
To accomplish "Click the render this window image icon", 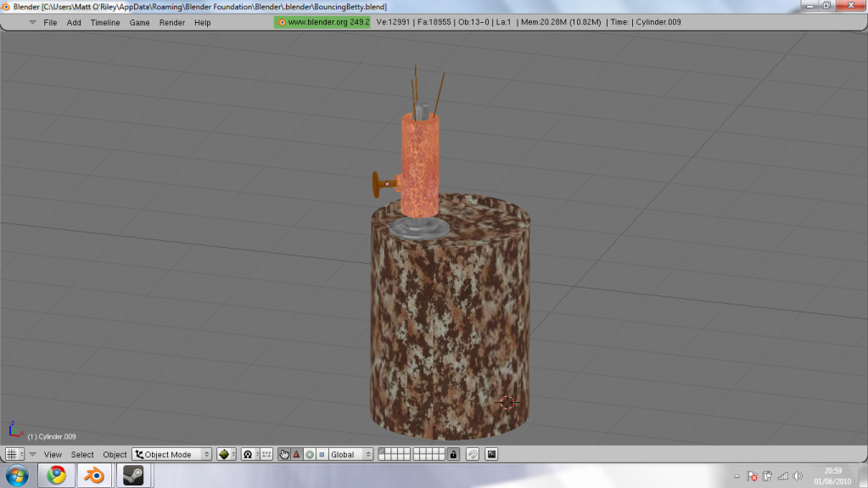I will pos(491,454).
